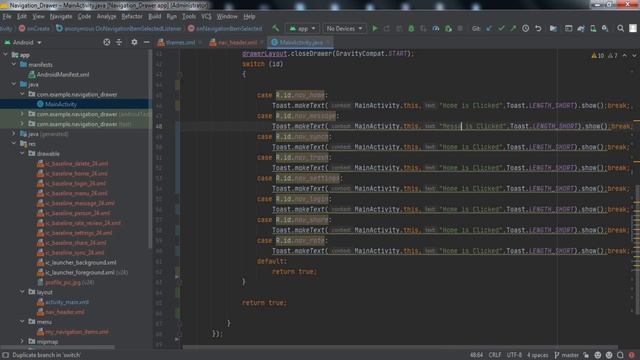Hide the Project panel with the minus icon
Image resolution: width=640 pixels, height=360 pixels.
click(x=147, y=42)
